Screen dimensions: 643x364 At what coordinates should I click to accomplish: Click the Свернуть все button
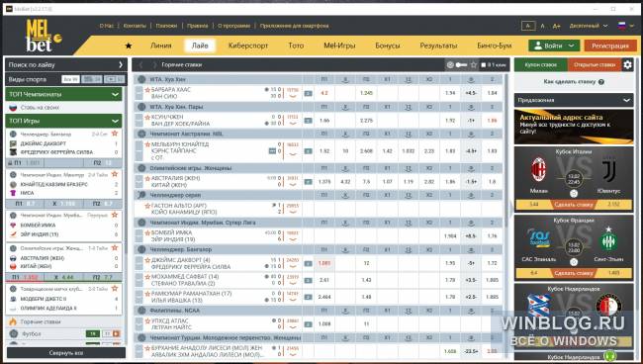(66, 352)
